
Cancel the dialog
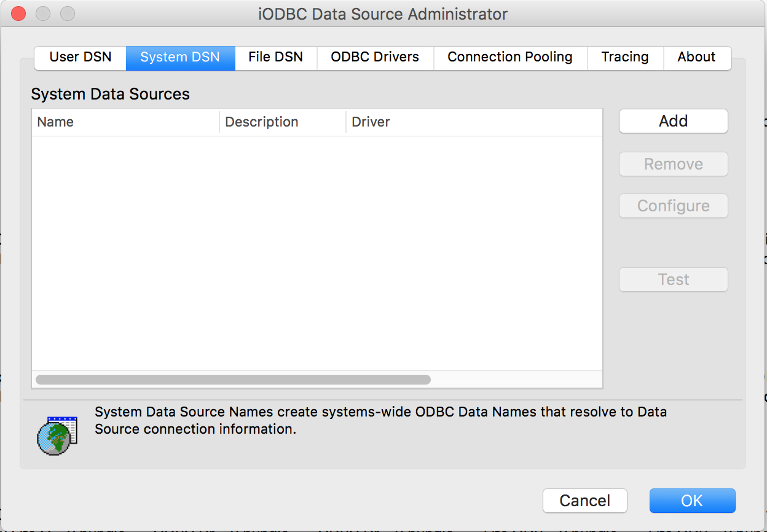click(584, 501)
